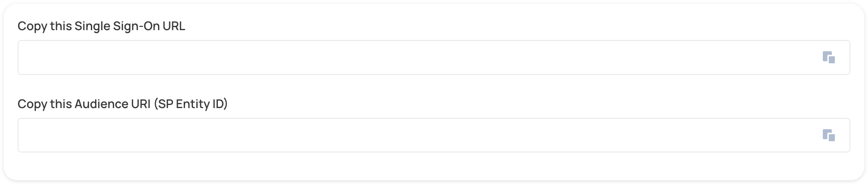This screenshot has width=868, height=186.
Task: Click the "Copy this Audience URI (SP Entity ID)" label
Action: coord(122,104)
